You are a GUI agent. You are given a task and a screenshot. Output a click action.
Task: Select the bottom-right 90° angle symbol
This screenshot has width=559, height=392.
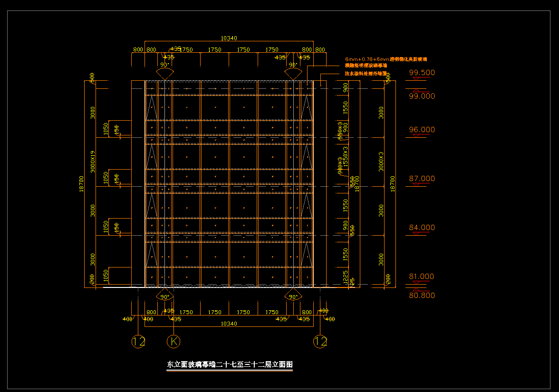click(x=293, y=296)
